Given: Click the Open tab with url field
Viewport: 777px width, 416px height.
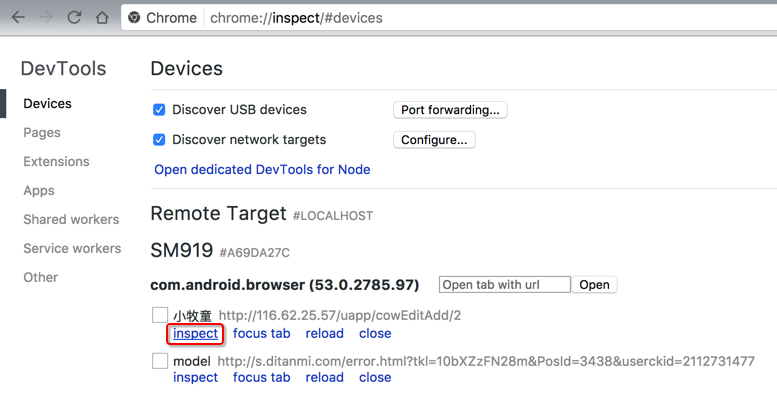Looking at the screenshot, I should [x=504, y=285].
